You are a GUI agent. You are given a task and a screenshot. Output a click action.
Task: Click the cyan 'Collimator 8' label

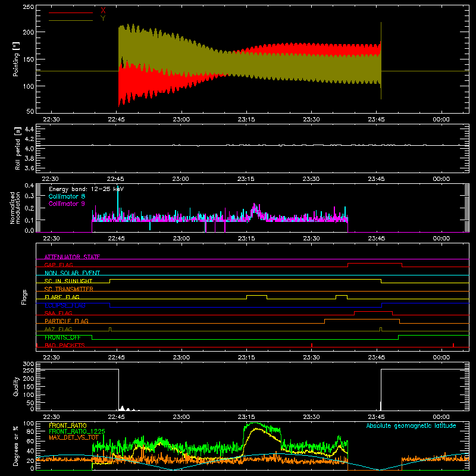pos(67,196)
